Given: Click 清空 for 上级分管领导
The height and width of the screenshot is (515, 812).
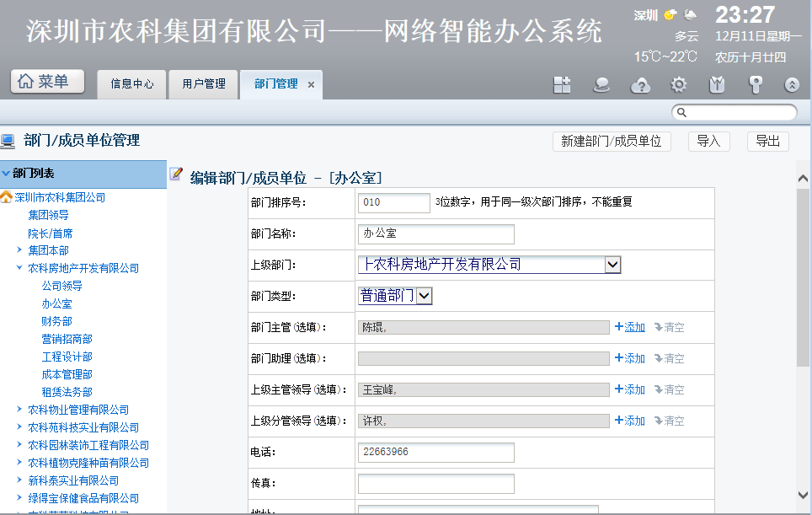Looking at the screenshot, I should [x=669, y=421].
